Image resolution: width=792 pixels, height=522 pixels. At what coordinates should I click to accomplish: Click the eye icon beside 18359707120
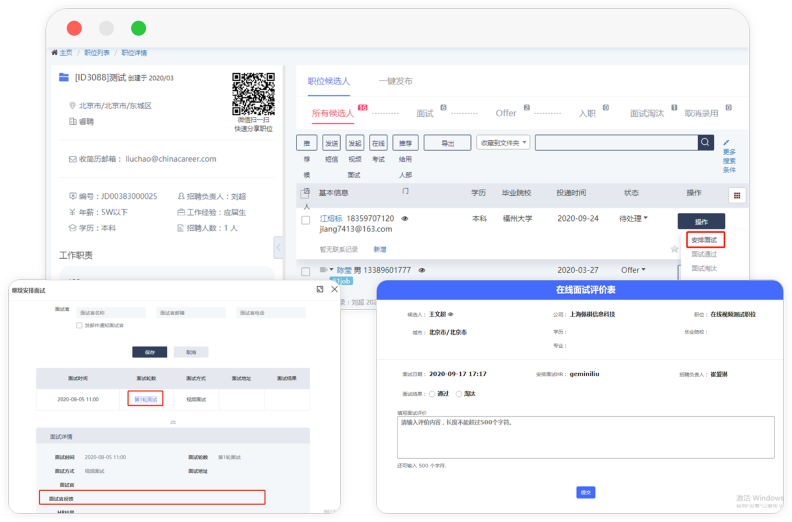pyautogui.click(x=405, y=218)
